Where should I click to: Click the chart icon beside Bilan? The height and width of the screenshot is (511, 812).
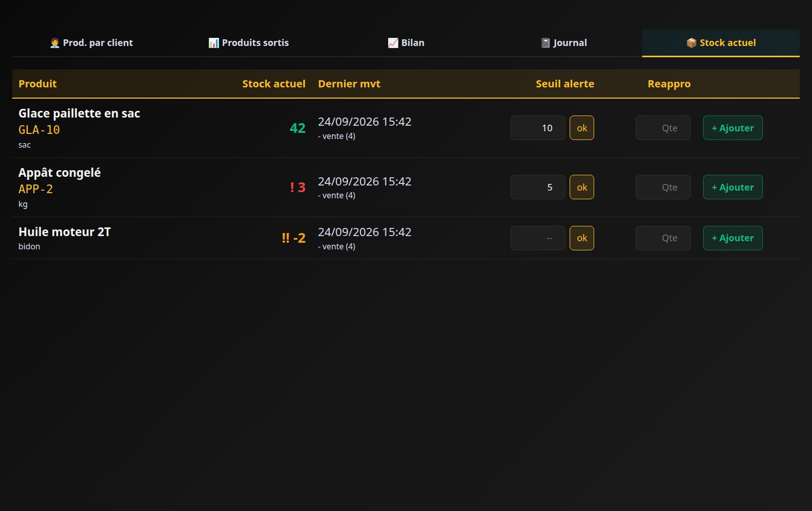click(393, 43)
